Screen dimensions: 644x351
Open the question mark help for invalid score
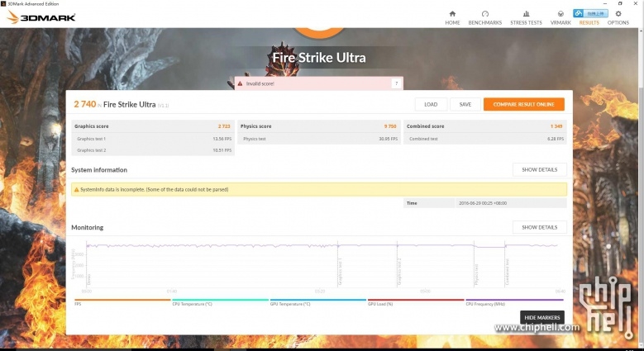(396, 83)
